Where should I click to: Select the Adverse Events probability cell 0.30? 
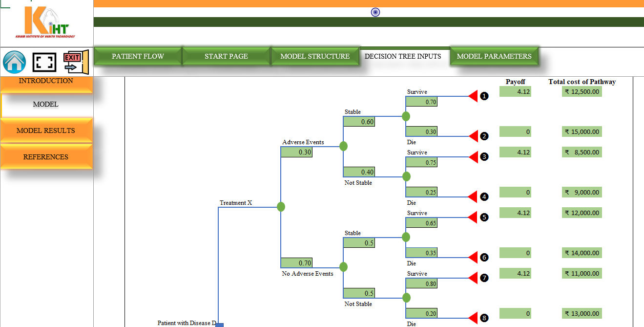point(296,152)
